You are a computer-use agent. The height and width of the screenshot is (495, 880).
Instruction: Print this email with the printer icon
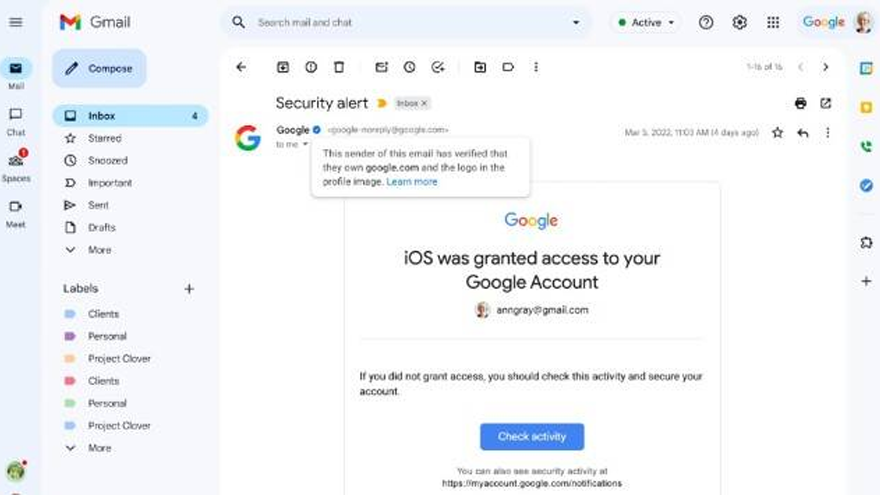[x=800, y=103]
